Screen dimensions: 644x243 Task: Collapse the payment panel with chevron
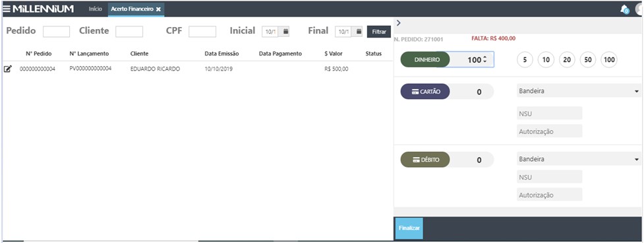pyautogui.click(x=398, y=23)
